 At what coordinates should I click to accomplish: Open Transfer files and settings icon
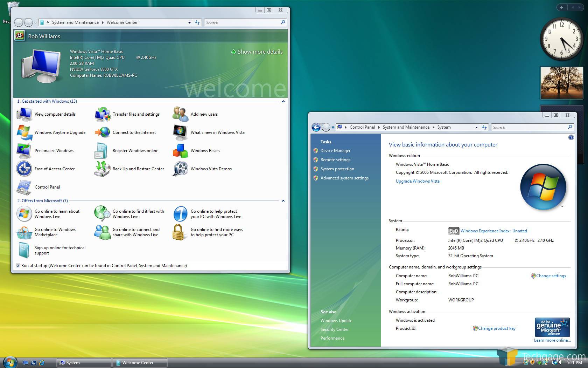tap(103, 114)
